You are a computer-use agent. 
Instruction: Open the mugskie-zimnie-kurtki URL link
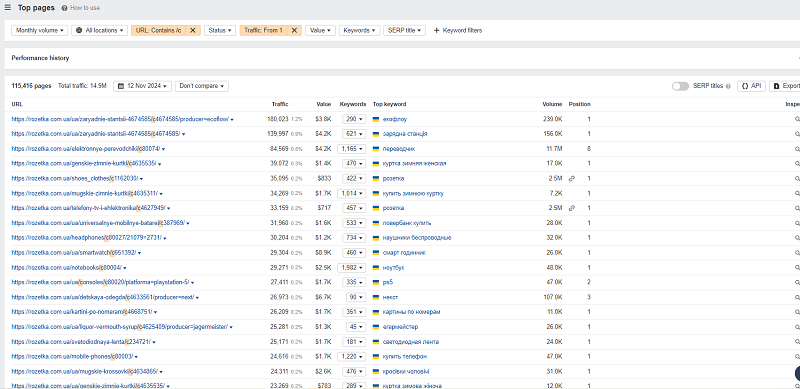[x=85, y=193]
